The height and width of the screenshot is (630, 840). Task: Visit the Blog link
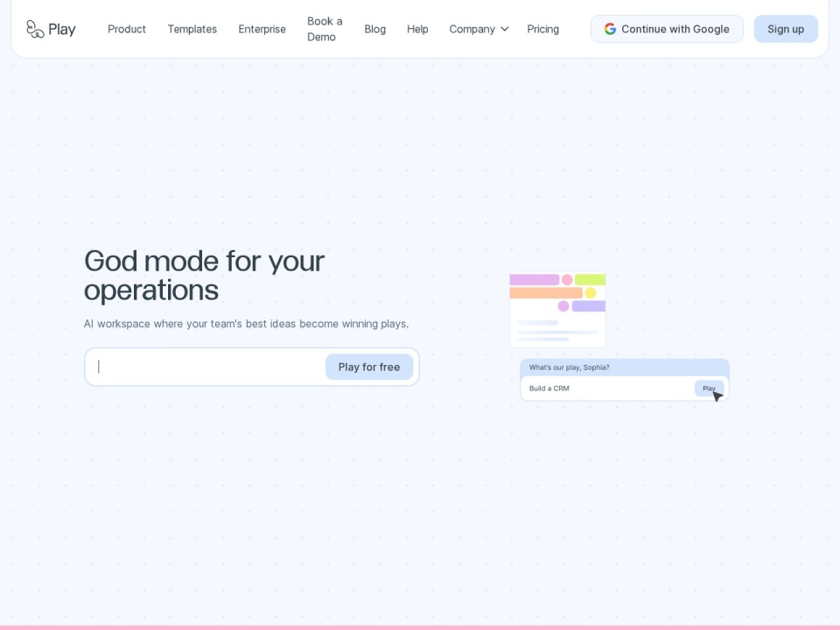tap(375, 29)
